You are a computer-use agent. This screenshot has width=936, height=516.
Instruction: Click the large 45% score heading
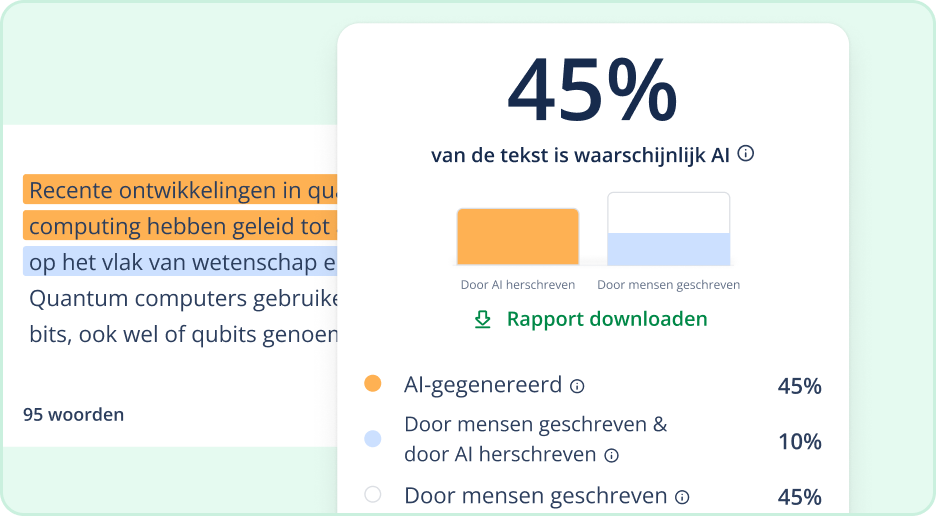[592, 92]
